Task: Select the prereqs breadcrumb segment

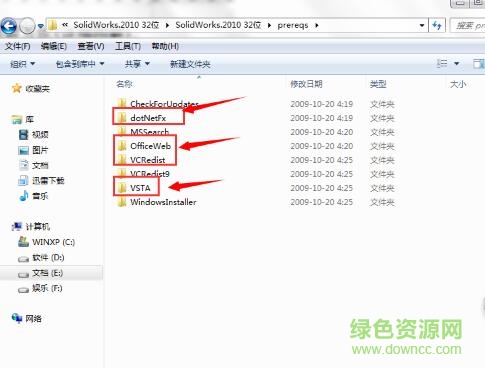Action: coord(293,25)
